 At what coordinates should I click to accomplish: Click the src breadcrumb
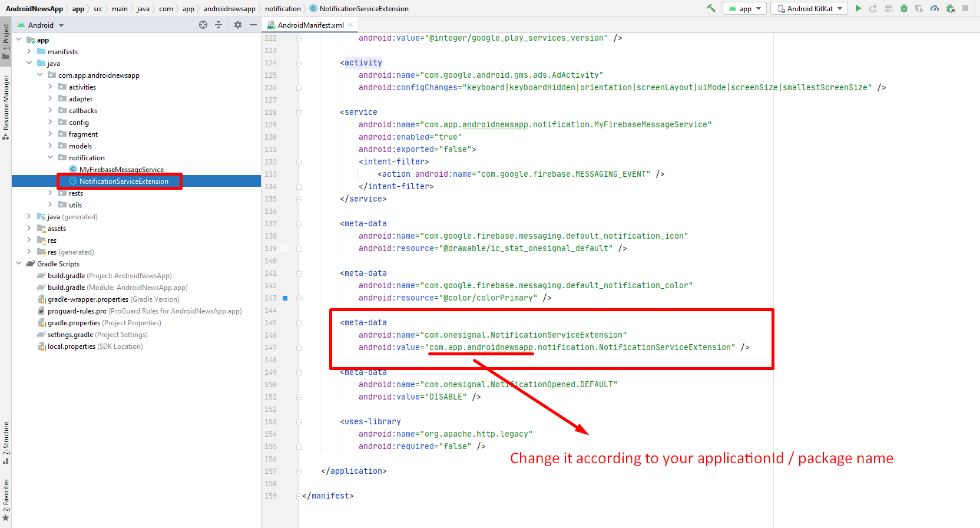pos(98,9)
